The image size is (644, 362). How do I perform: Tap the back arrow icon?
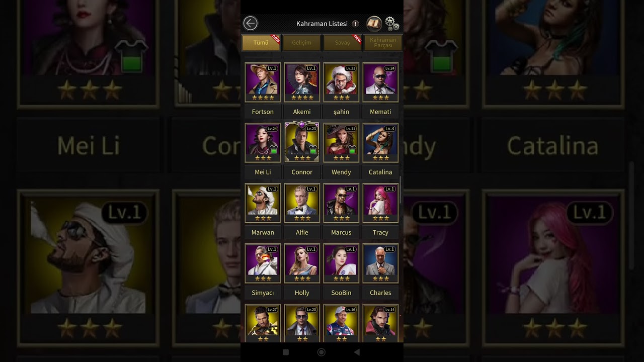[250, 23]
